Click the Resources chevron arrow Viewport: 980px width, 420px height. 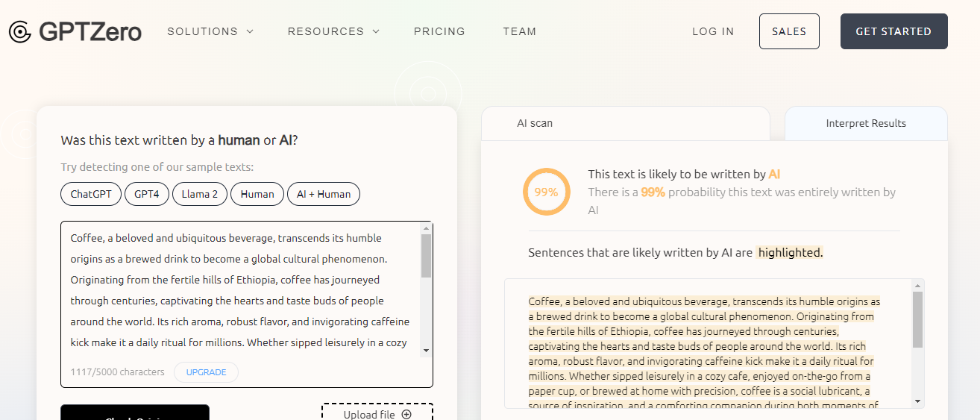click(x=376, y=31)
